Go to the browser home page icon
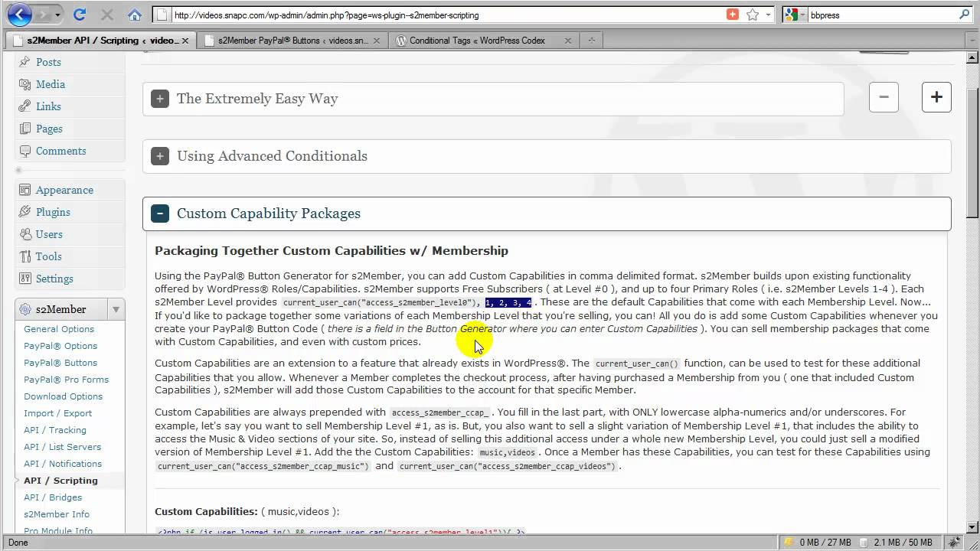 (135, 15)
